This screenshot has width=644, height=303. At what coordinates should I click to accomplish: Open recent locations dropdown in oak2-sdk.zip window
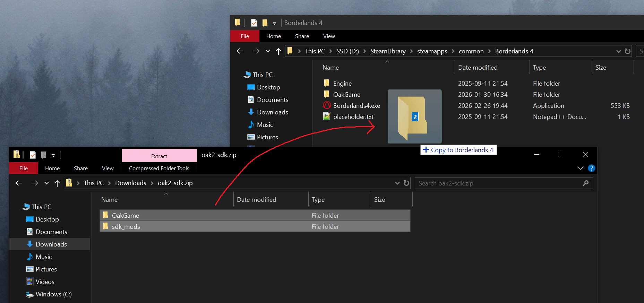click(x=46, y=183)
